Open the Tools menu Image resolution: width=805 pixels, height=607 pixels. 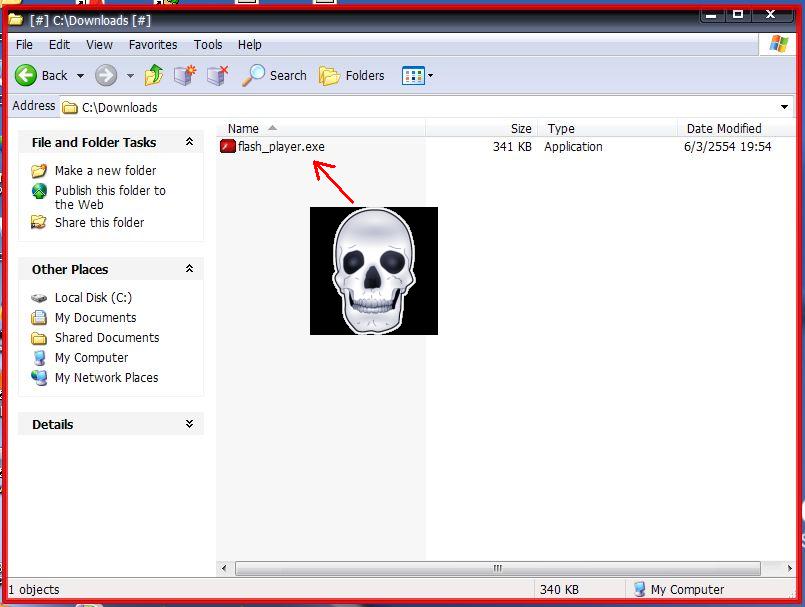(x=208, y=45)
